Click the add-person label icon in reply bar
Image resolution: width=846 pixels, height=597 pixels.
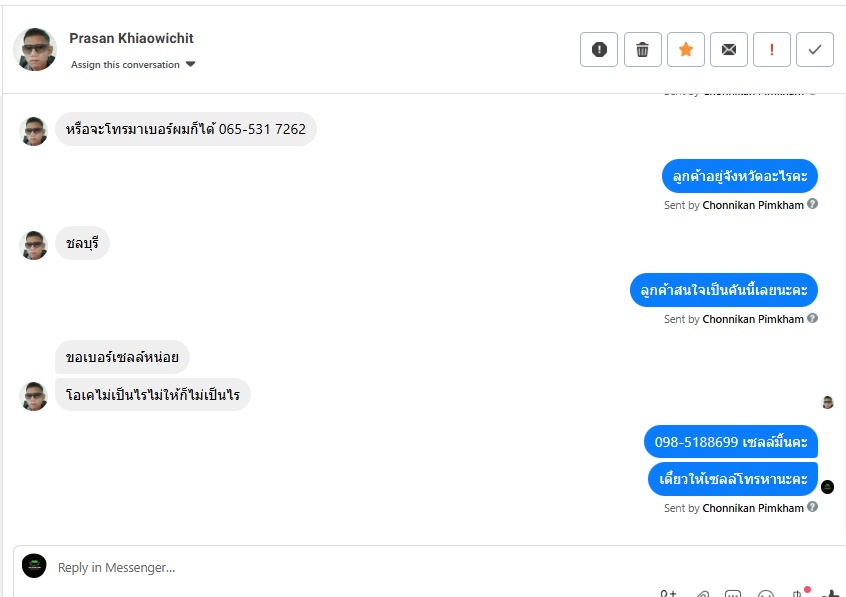(668, 593)
